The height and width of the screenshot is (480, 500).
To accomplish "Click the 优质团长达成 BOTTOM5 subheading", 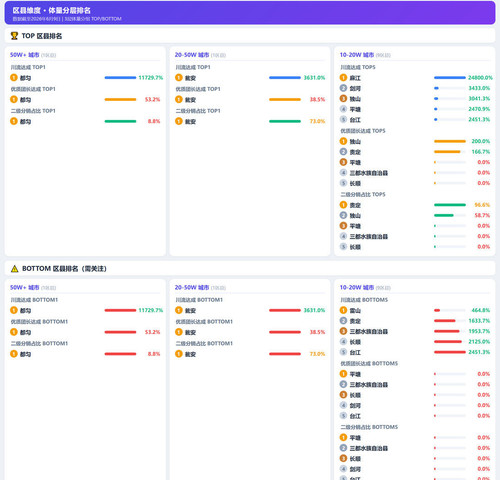I will (x=369, y=363).
